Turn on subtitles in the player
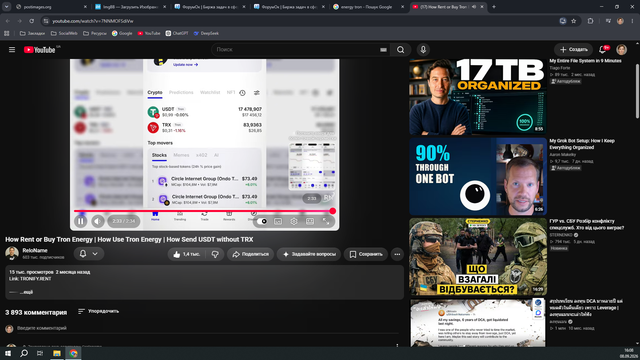 278,221
